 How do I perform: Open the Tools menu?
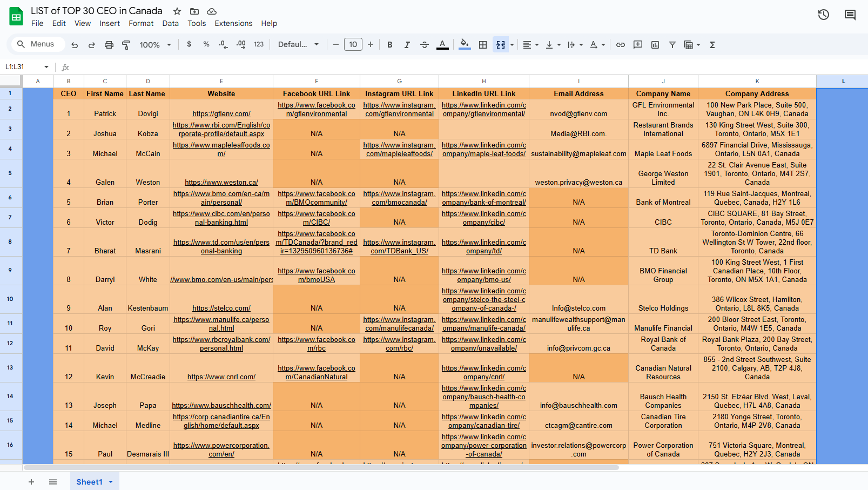coord(197,23)
